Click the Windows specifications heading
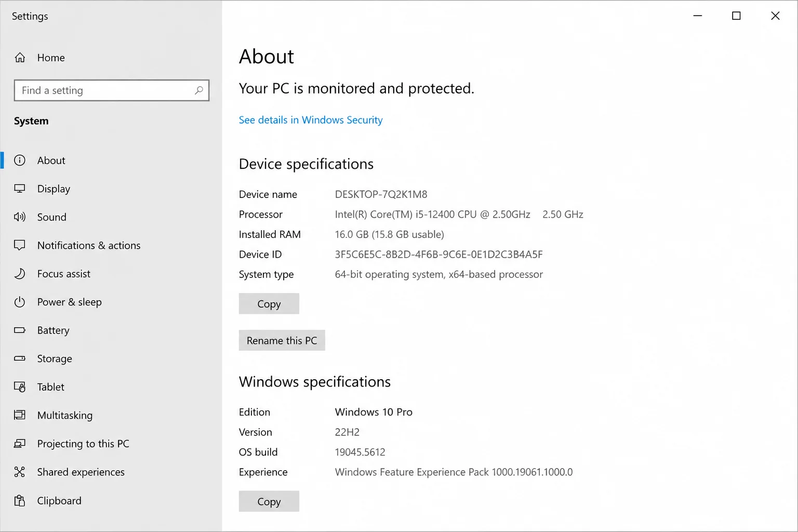The width and height of the screenshot is (798, 532). click(x=315, y=382)
